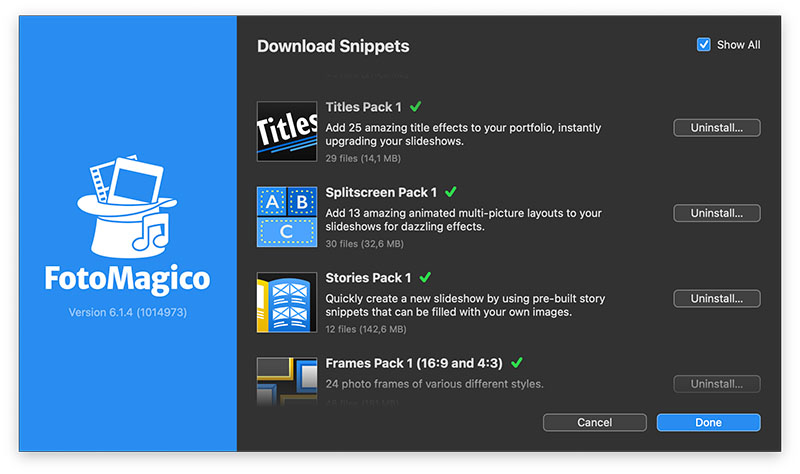Screen dimensions: 800x474
Task: Click "Frames Pack 1 (16:9 and 4:3)" heading
Action: 414,363
